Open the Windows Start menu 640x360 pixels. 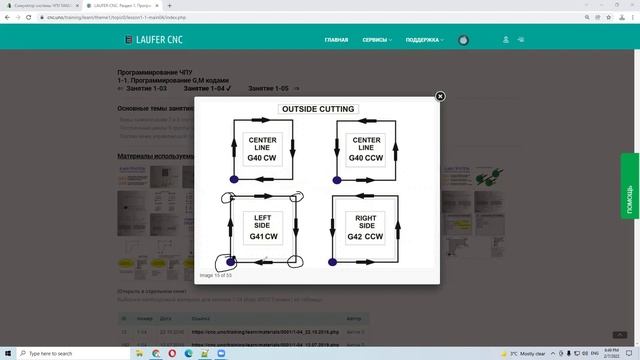click(8, 353)
